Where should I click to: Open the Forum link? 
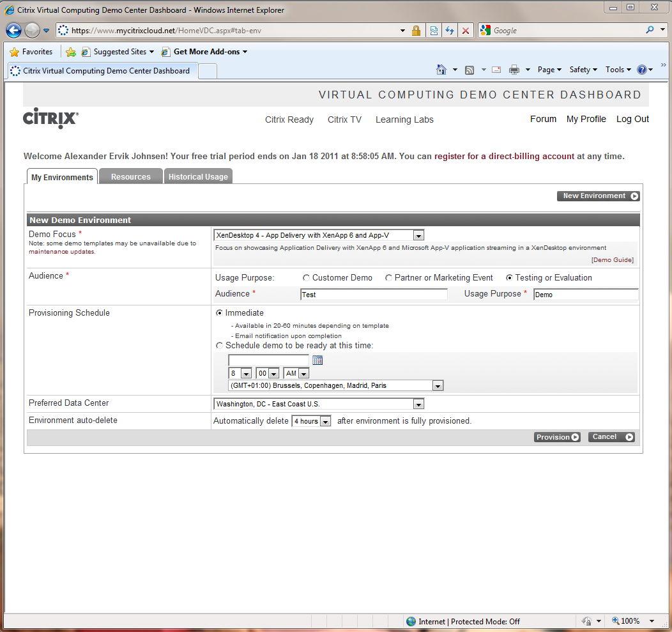(543, 119)
